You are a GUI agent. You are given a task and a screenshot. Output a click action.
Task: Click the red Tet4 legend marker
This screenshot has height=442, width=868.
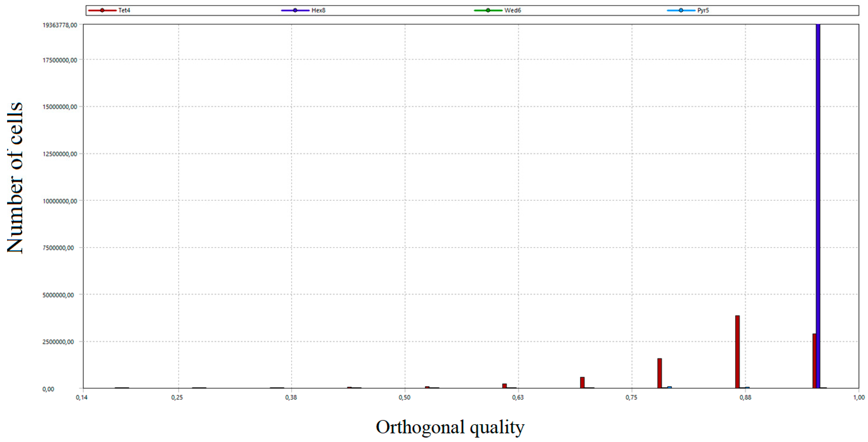click(x=102, y=10)
